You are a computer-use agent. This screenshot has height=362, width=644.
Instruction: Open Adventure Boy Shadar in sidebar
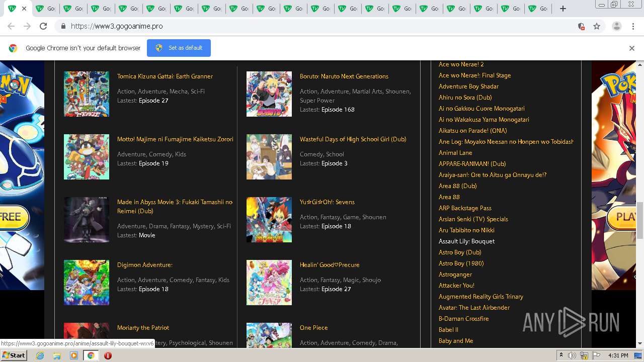tap(468, 86)
